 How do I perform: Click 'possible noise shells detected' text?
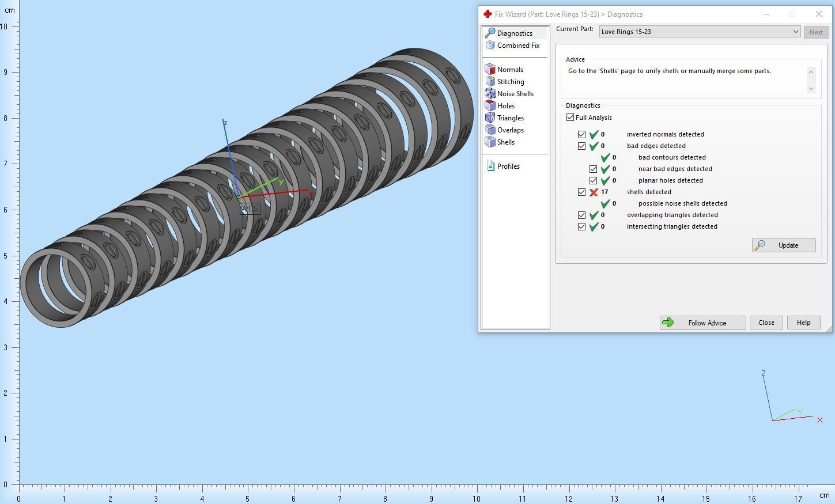(x=682, y=203)
